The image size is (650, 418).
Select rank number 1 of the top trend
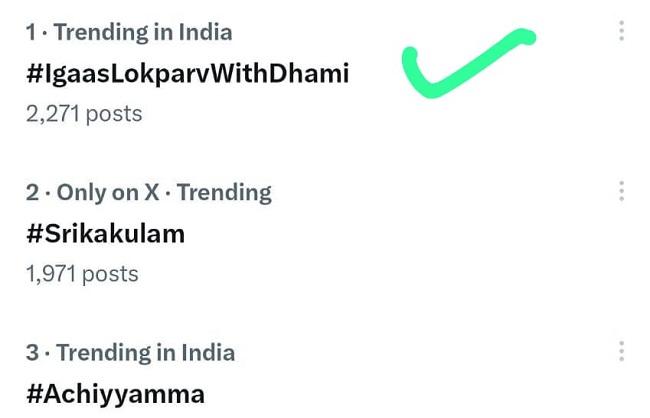pos(31,32)
